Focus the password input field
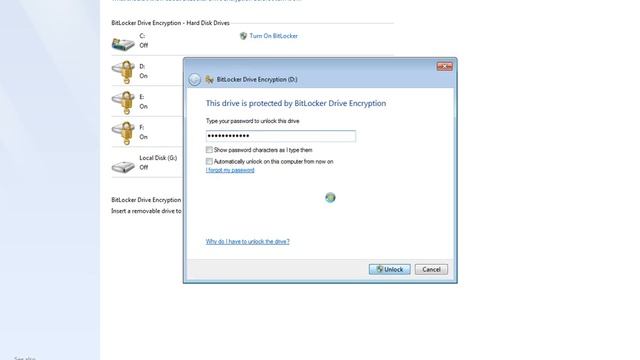The width and height of the screenshot is (640, 360). click(x=281, y=136)
